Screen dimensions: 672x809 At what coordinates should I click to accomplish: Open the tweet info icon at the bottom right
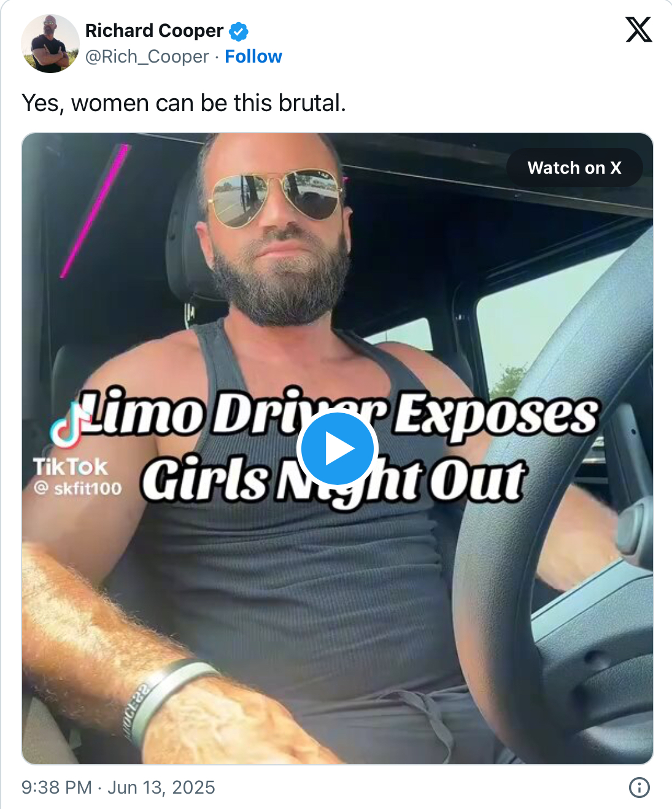pyautogui.click(x=639, y=788)
